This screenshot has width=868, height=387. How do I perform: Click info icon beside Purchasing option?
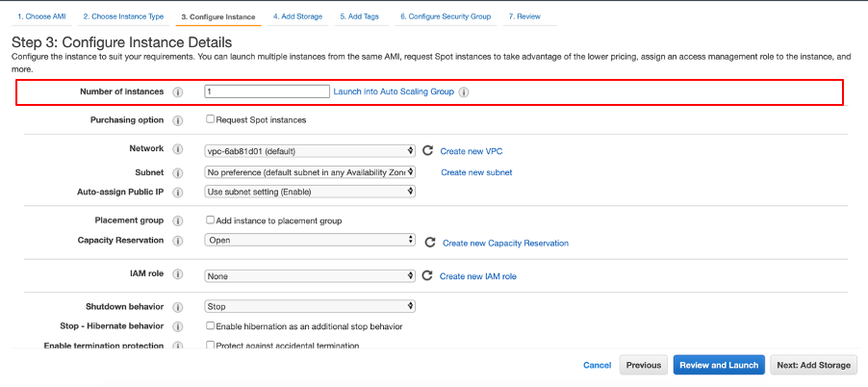[x=177, y=120]
